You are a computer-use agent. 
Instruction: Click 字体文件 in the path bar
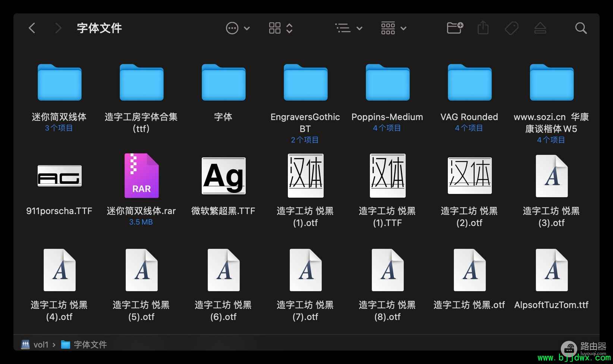point(84,345)
